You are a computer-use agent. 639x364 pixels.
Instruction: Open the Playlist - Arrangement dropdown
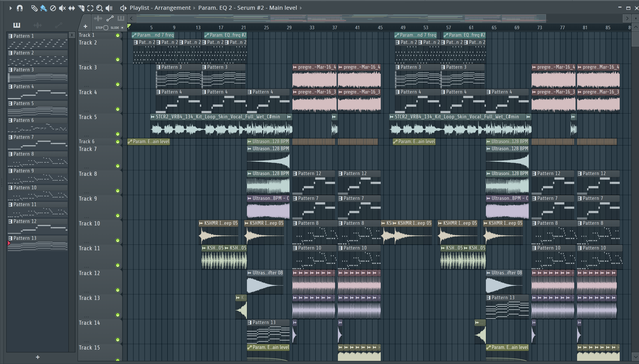coord(160,8)
